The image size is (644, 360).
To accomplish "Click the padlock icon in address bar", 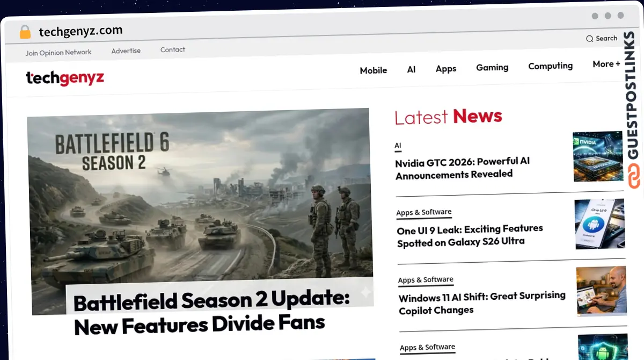I will click(25, 32).
